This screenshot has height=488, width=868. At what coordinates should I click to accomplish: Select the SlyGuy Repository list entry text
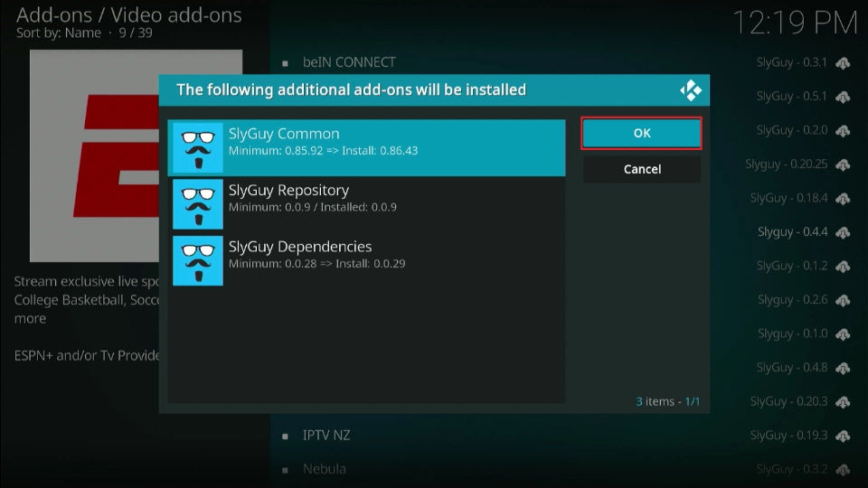coord(288,190)
